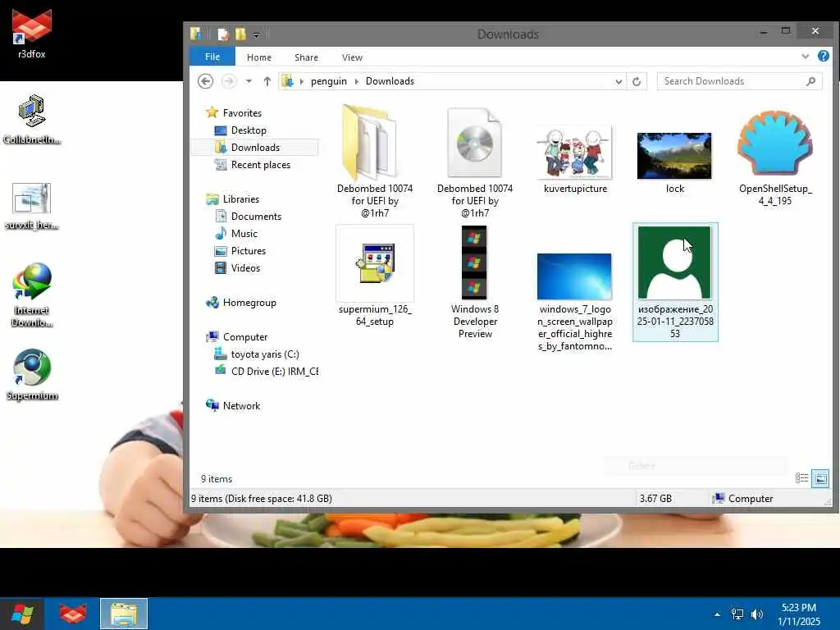Screen dimensions: 840x630
Task: Switch to large icons view
Action: 820,478
